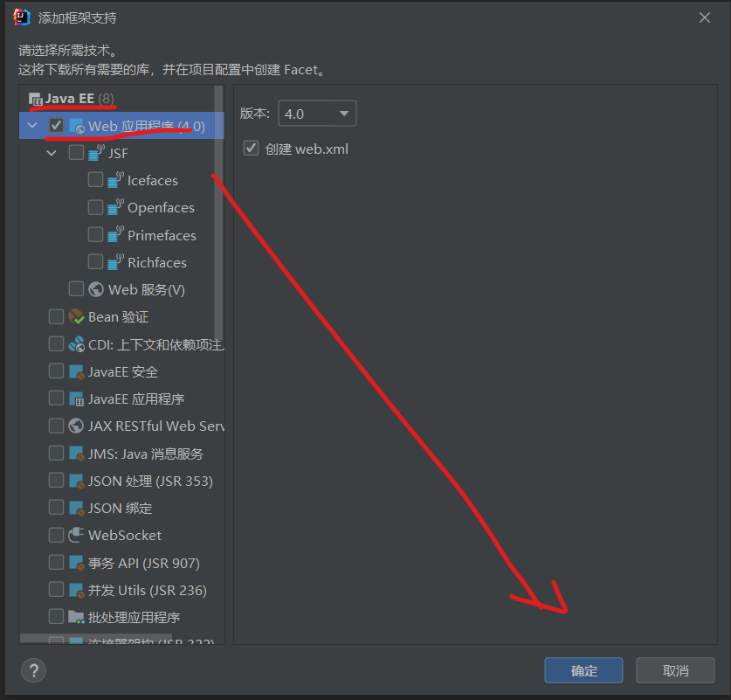The height and width of the screenshot is (700, 731).
Task: Enable the JSF checkbox
Action: pyautogui.click(x=76, y=152)
